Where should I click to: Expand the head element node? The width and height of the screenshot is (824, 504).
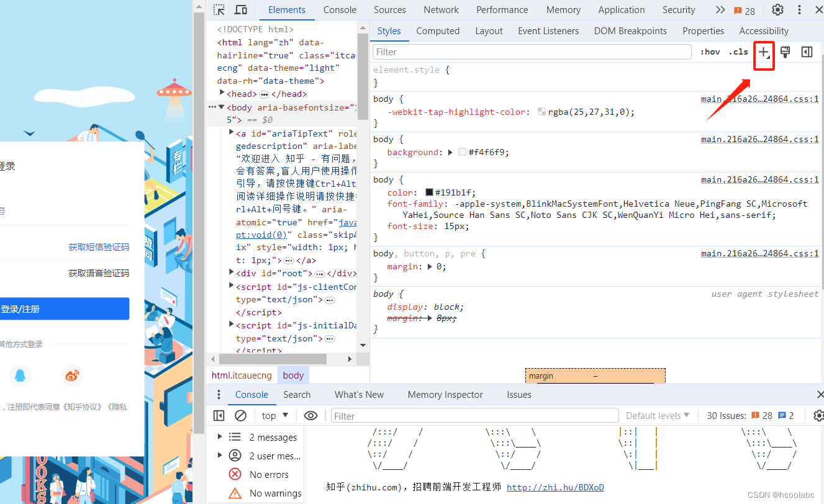(222, 93)
